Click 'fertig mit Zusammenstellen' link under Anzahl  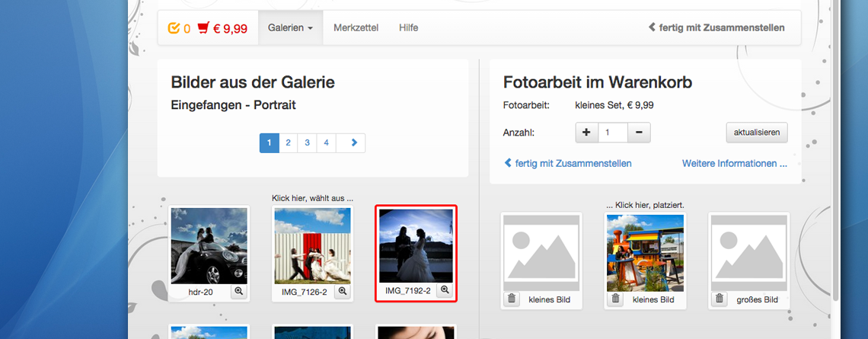click(x=568, y=164)
